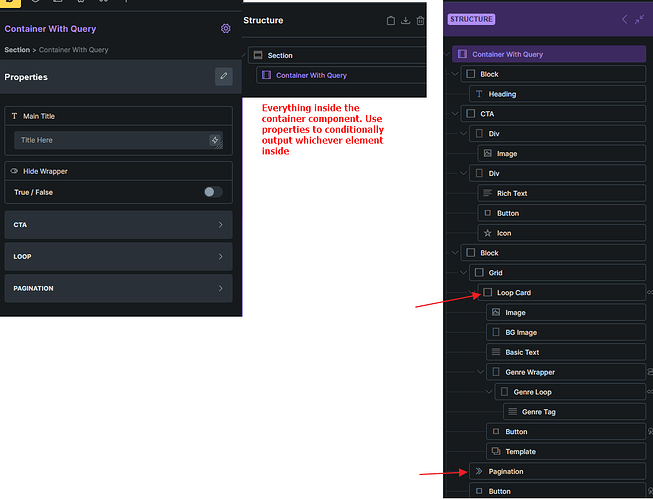The image size is (653, 500).
Task: Expand the CTA property group
Action: [x=118, y=225]
